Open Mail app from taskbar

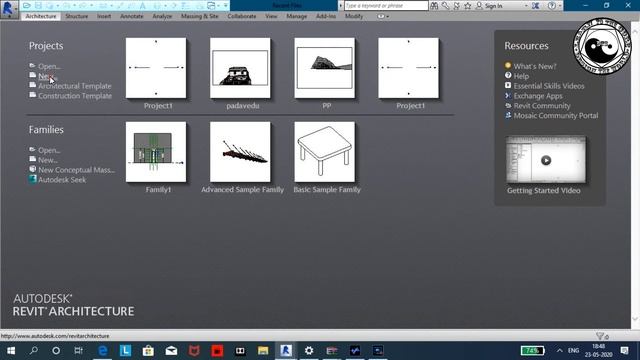pos(171,351)
